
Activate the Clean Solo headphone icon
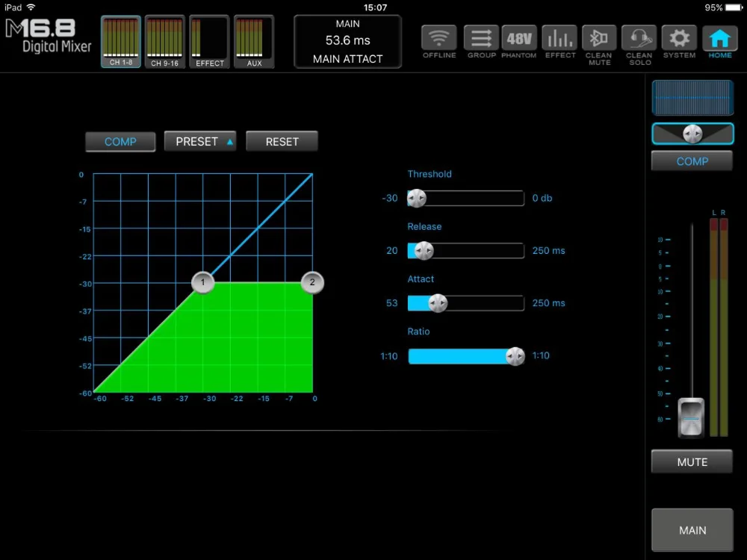coord(639,38)
